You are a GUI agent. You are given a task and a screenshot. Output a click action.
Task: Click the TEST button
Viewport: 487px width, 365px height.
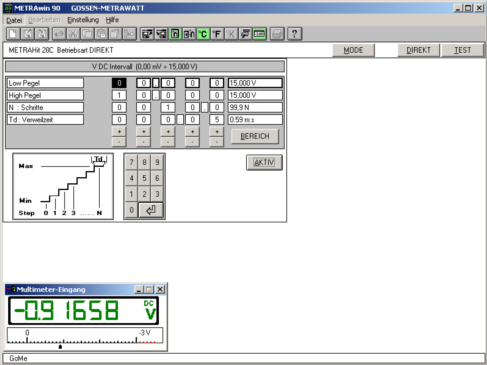point(462,50)
